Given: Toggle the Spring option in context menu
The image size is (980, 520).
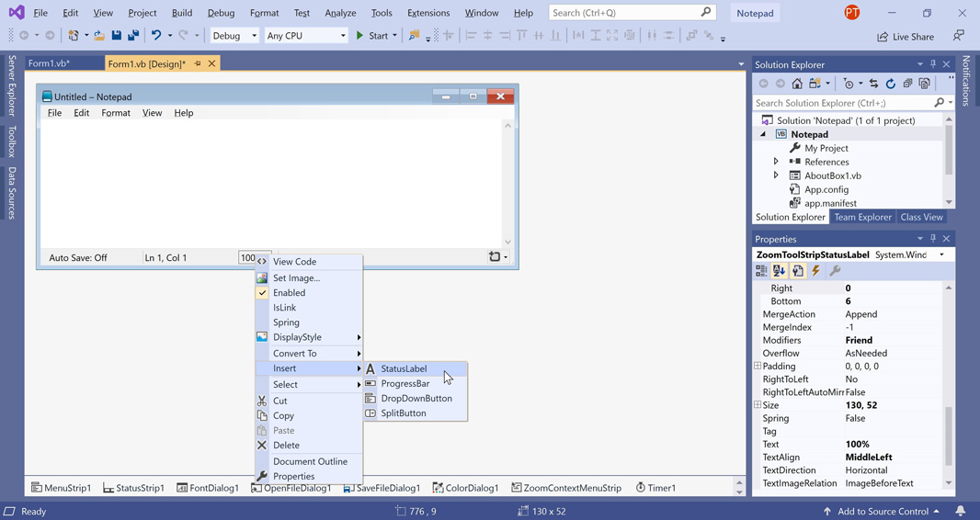Looking at the screenshot, I should (286, 322).
